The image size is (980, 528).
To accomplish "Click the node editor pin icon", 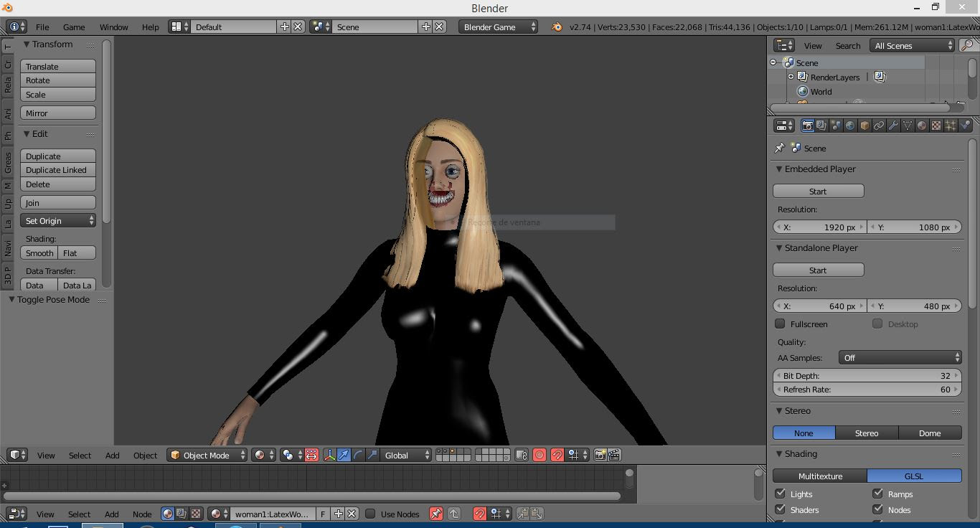I will 435,514.
